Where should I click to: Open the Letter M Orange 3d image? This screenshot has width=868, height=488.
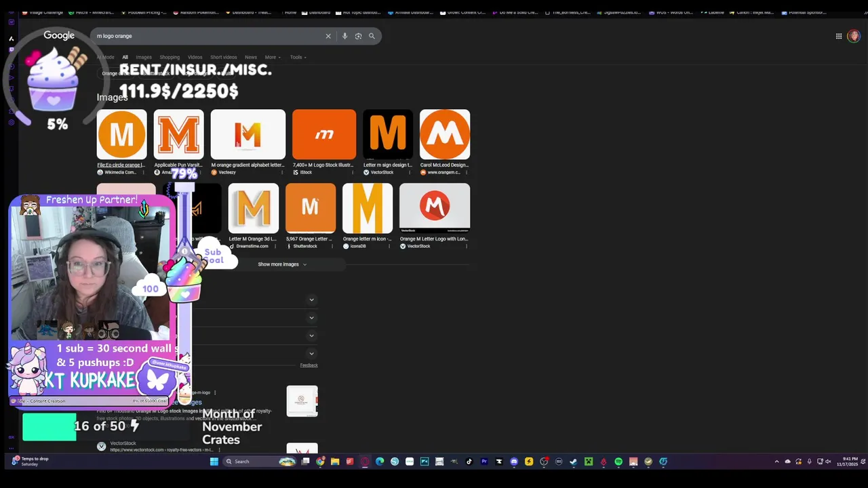(x=253, y=208)
